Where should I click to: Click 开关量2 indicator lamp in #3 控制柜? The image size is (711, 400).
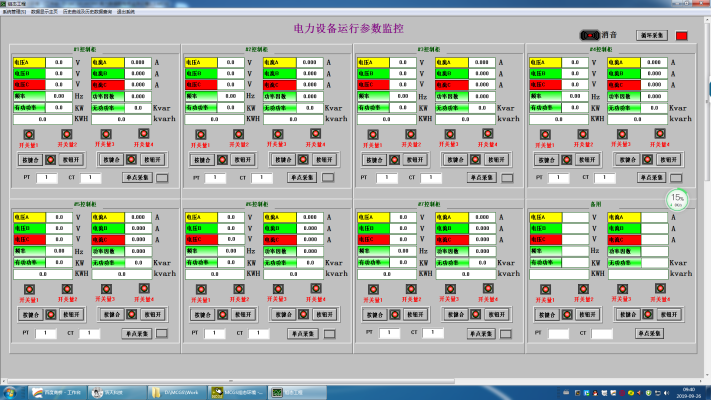408,134
